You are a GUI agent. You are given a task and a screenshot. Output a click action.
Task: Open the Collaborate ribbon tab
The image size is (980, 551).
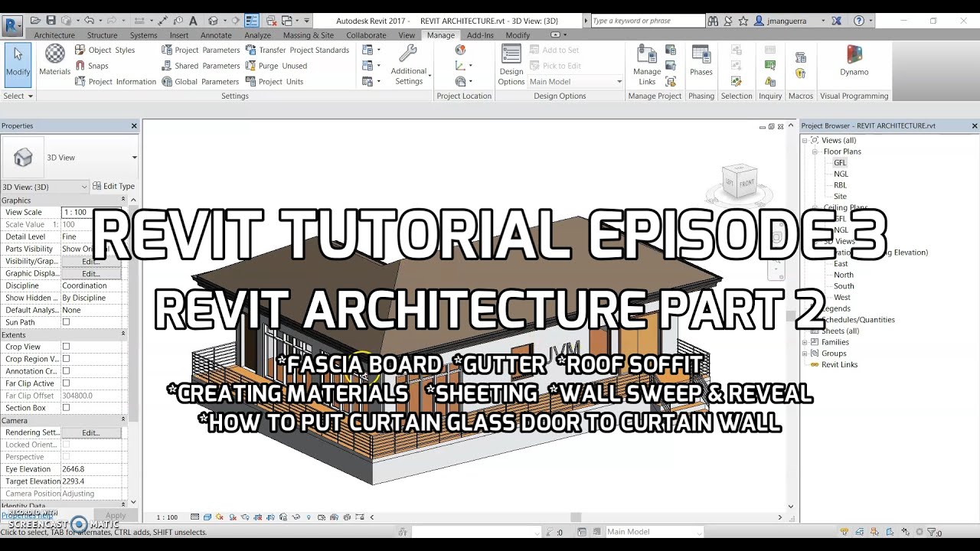point(366,35)
